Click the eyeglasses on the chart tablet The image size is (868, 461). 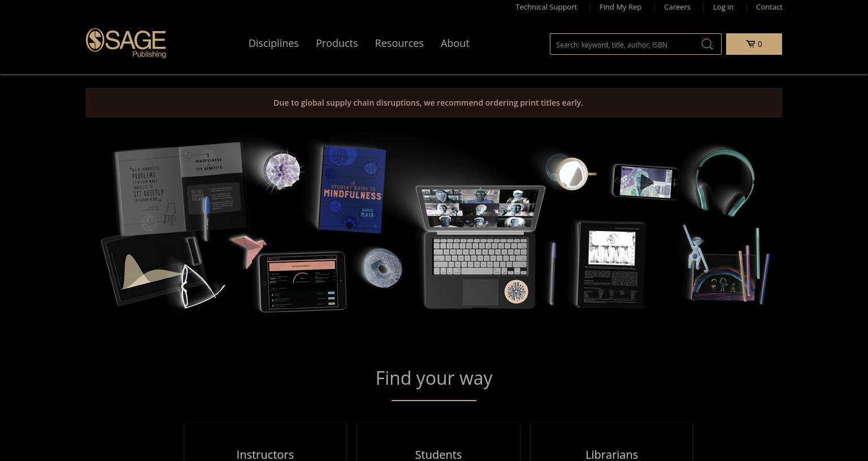tap(201, 286)
